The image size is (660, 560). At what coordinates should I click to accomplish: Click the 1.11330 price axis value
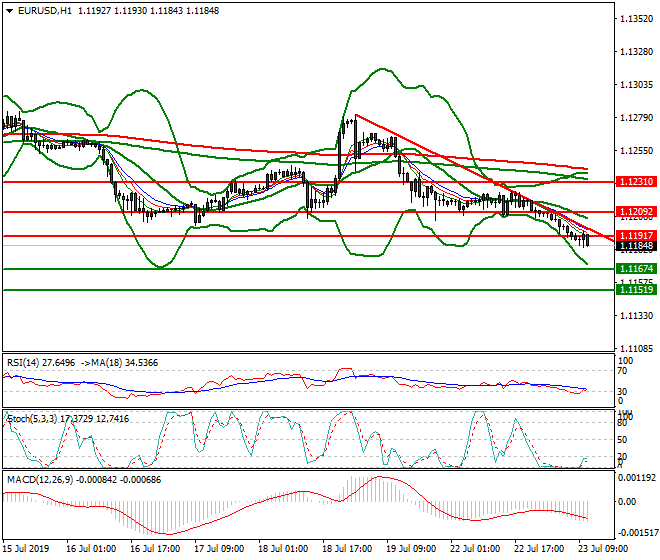(x=636, y=316)
